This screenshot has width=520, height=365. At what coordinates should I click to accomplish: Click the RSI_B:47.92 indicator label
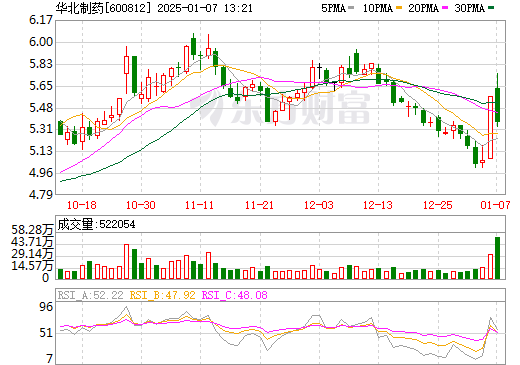tap(162, 295)
